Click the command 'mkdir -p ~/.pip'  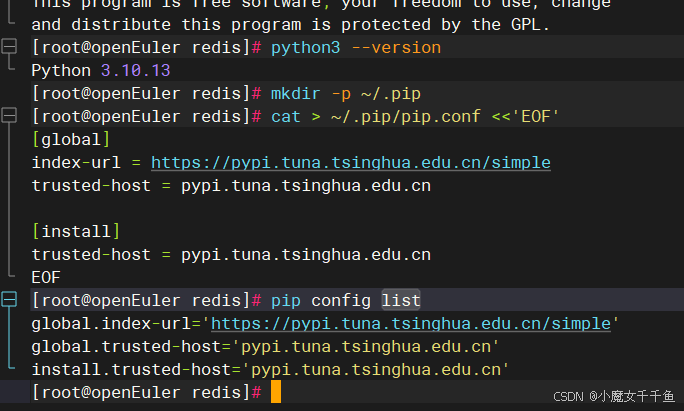tap(346, 93)
